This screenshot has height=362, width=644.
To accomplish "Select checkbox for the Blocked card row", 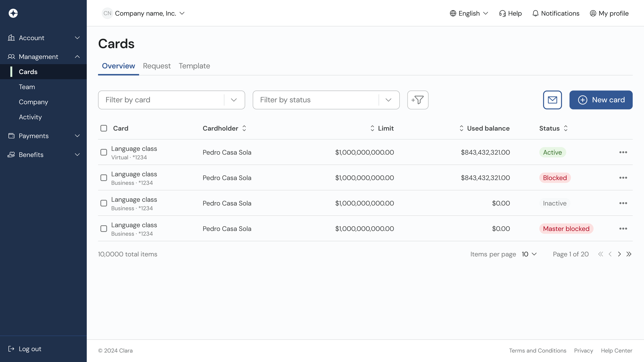I will coord(104,178).
